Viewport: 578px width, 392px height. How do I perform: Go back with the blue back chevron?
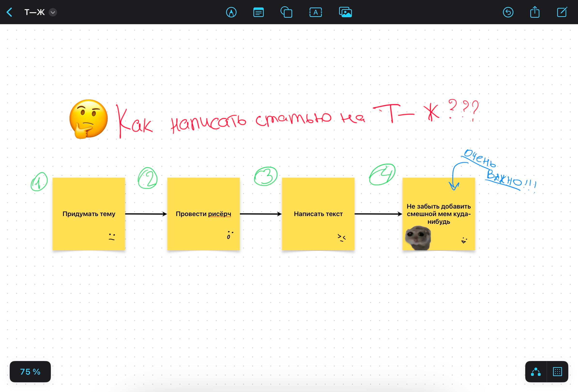coord(9,12)
